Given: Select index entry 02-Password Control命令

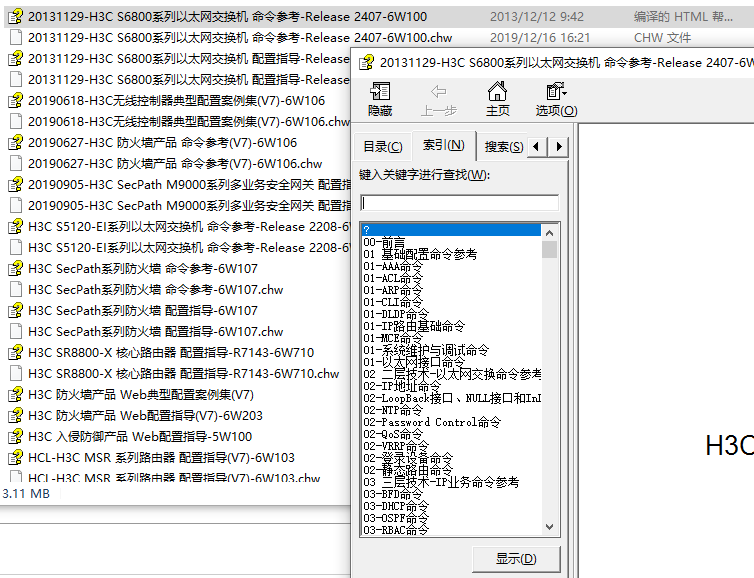Looking at the screenshot, I should point(432,422).
